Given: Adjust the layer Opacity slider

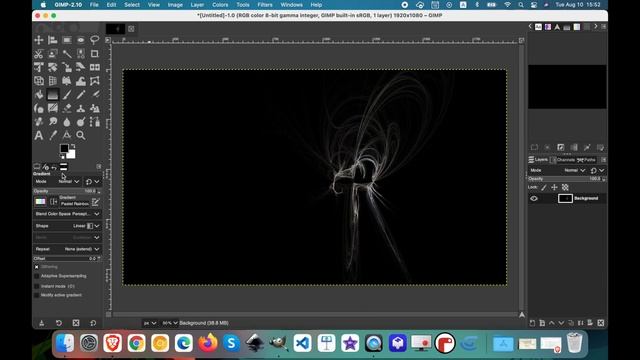Looking at the screenshot, I should pyautogui.click(x=567, y=179).
